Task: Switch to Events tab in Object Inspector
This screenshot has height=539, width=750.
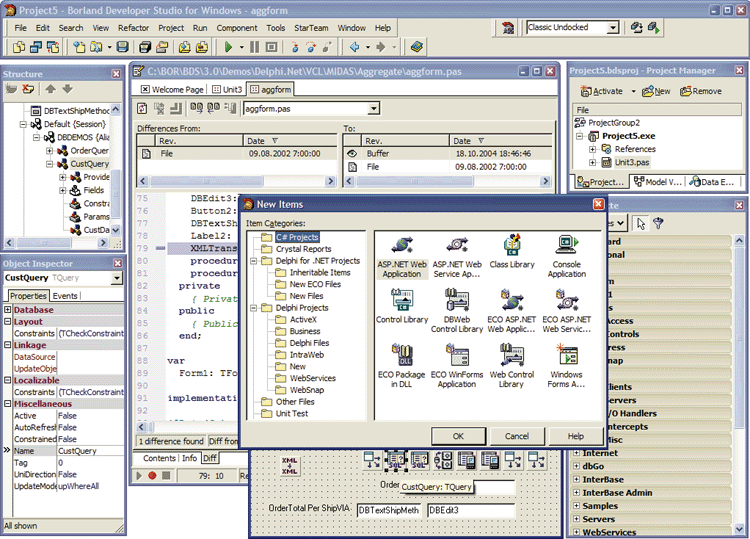Action: tap(65, 296)
